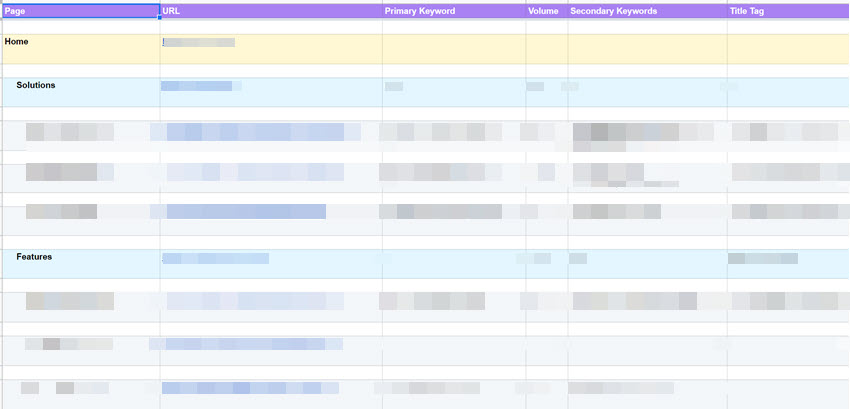This screenshot has height=409, width=850.
Task: Open the URL cell in Solutions row
Action: 271,92
